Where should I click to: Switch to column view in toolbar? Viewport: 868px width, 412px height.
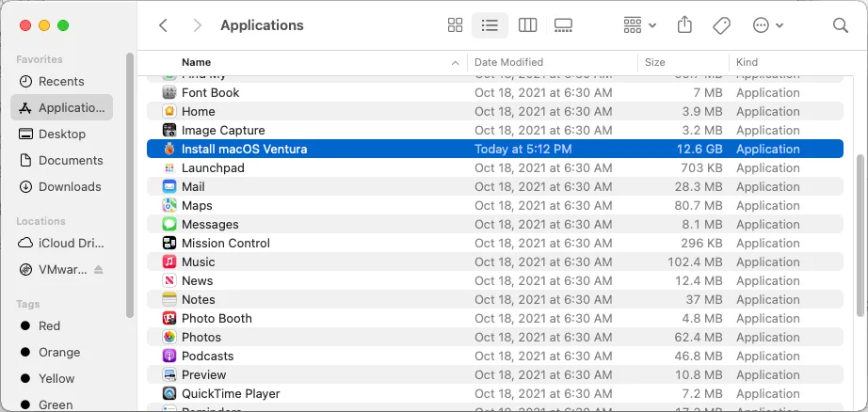(x=527, y=25)
